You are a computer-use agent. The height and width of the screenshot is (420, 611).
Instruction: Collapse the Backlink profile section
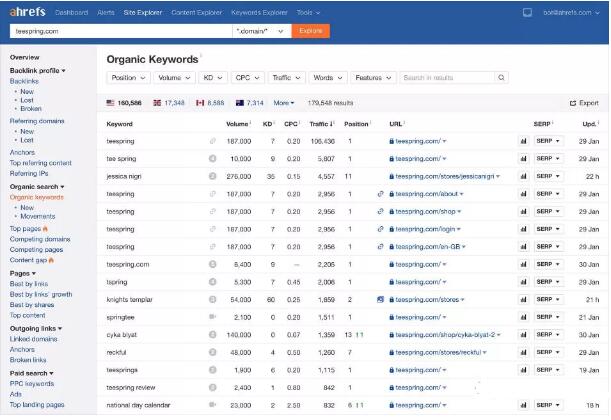(x=37, y=71)
